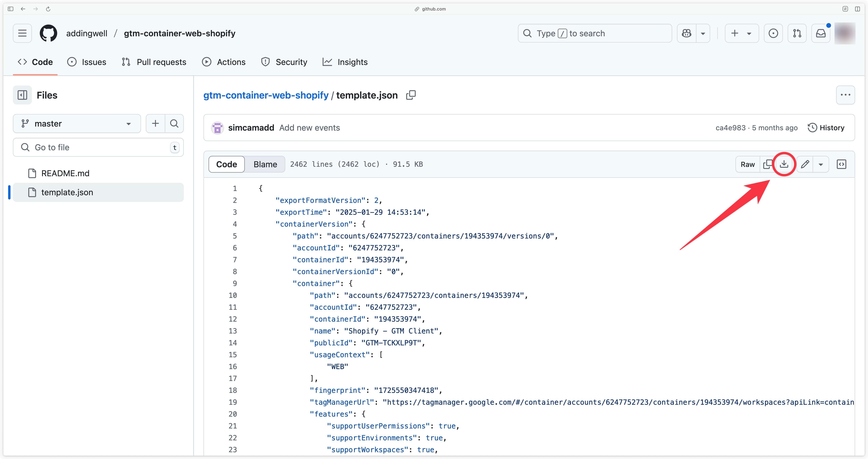Select line number 1
The width and height of the screenshot is (868, 459).
pos(234,188)
